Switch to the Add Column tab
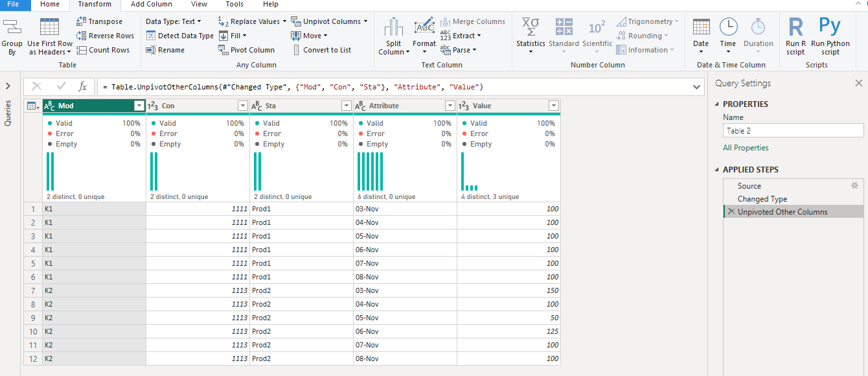 (x=151, y=5)
